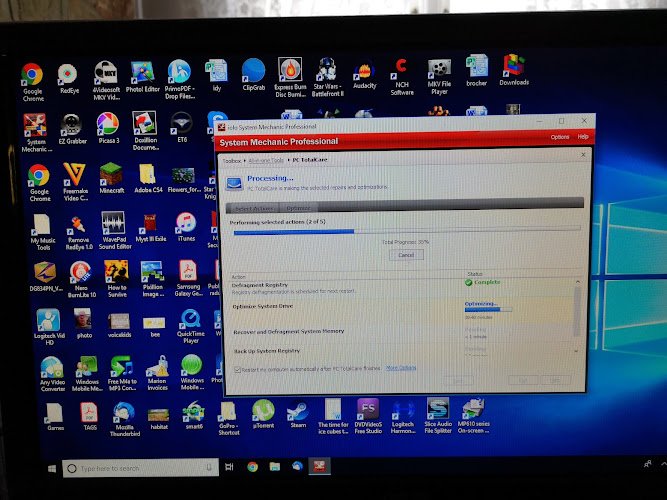
Task: Open Logitech Vid HD shortcut
Action: [49, 327]
